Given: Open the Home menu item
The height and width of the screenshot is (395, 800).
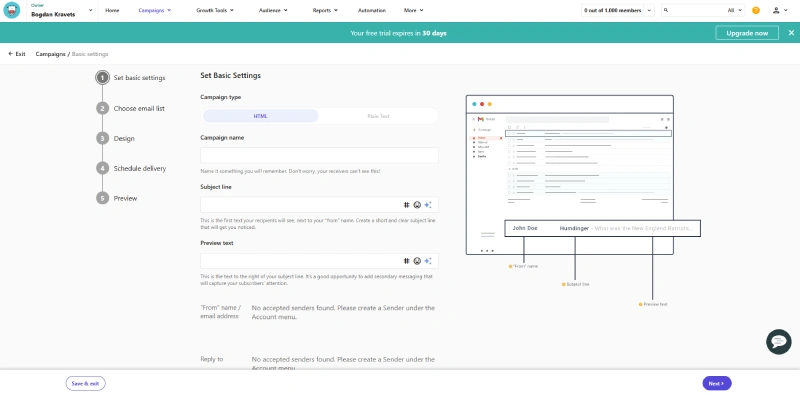Looking at the screenshot, I should [x=112, y=10].
